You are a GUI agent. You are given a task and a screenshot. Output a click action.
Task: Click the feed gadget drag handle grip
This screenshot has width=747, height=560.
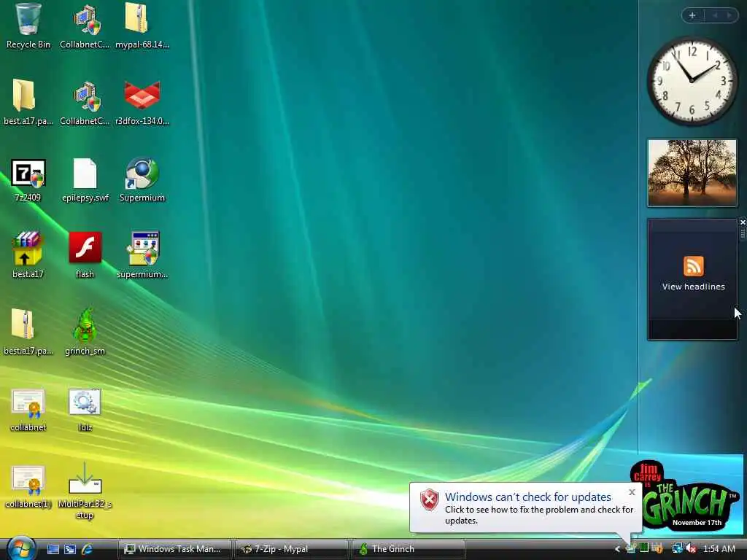click(x=742, y=233)
